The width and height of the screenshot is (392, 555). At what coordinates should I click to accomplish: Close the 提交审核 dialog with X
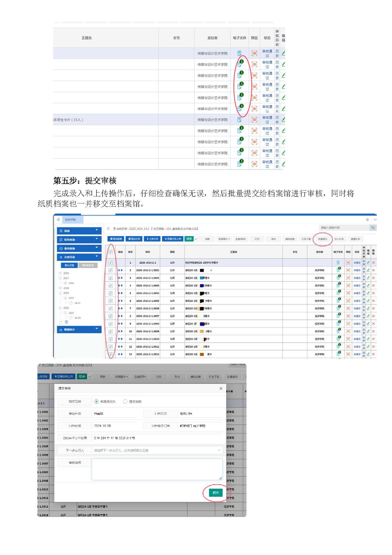click(221, 389)
